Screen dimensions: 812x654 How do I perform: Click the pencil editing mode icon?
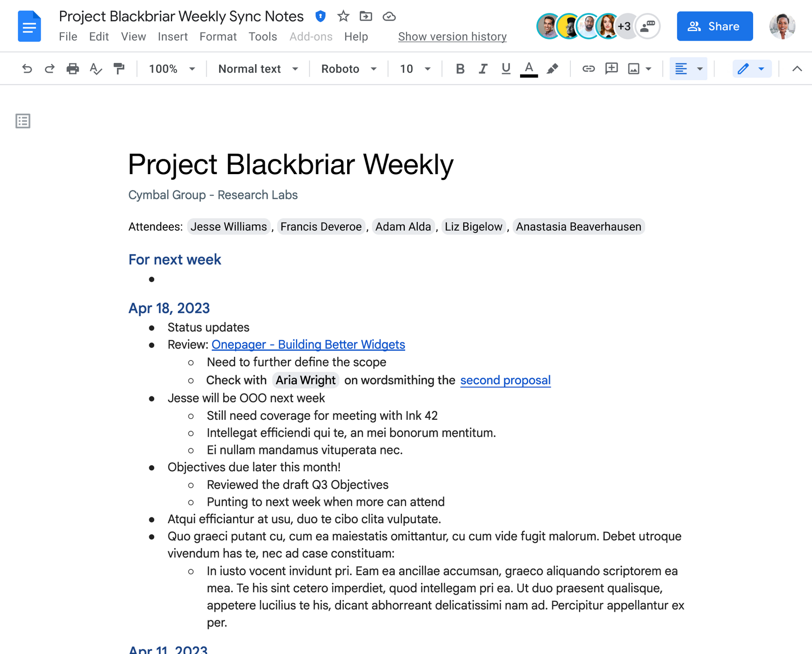tap(743, 69)
